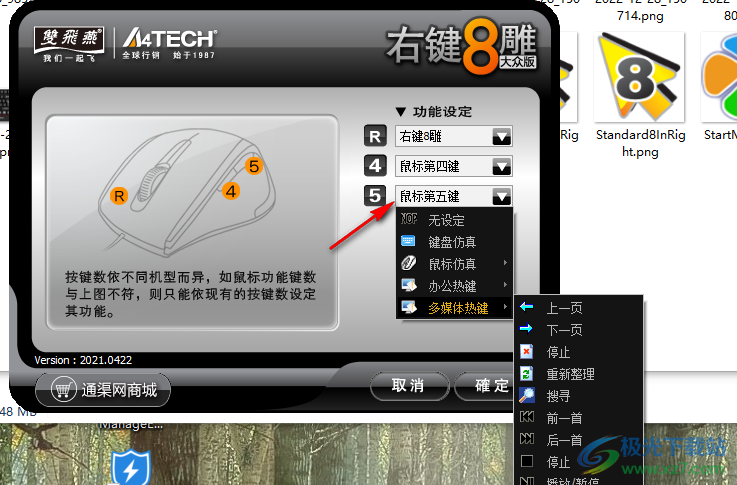Choose the 重新整理 refresh item
Viewport: 737px width, 485px height.
pos(578,374)
